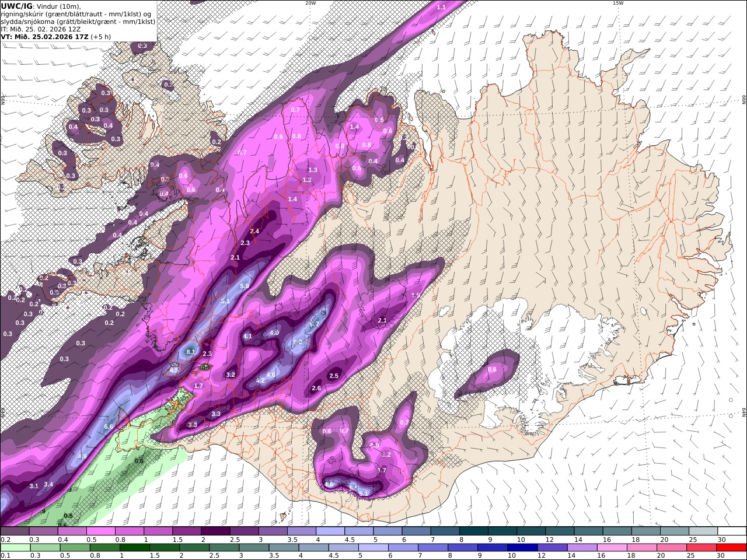747x560 pixels.
Task: Click the 4.5 precipitation value
Action: coord(173,370)
